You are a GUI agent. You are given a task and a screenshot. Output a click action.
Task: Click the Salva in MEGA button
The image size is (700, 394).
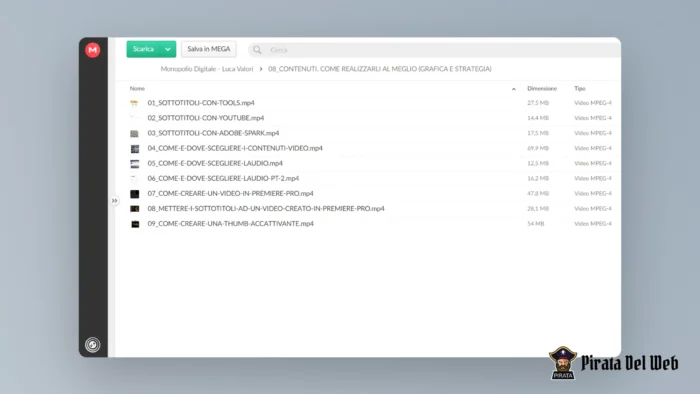(x=208, y=49)
